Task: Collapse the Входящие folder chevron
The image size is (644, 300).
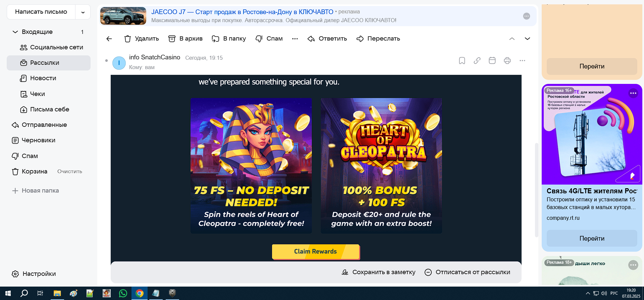Action: 15,32
